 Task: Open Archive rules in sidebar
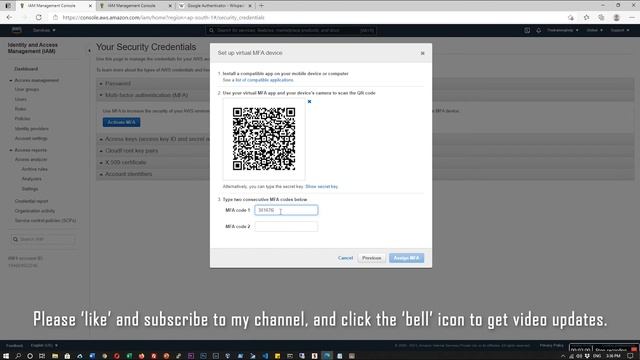[34, 169]
